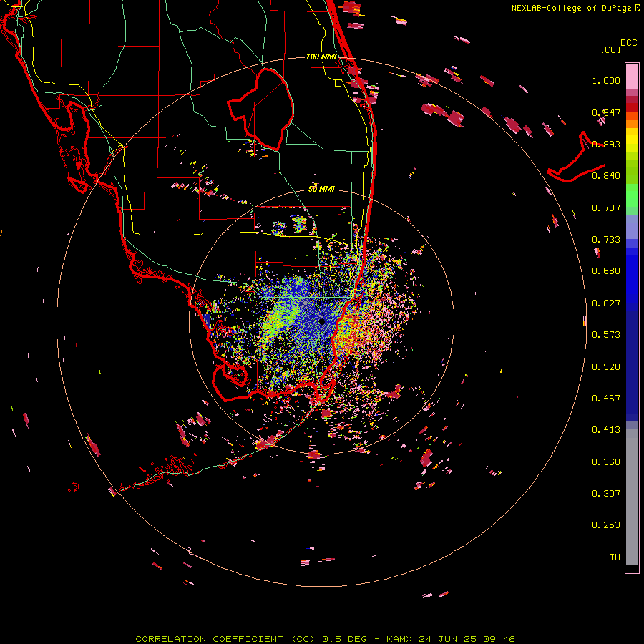Viewport: 644px width, 644px height.
Task: Click the 0.787 value on the color scale
Action: pyautogui.click(x=606, y=208)
